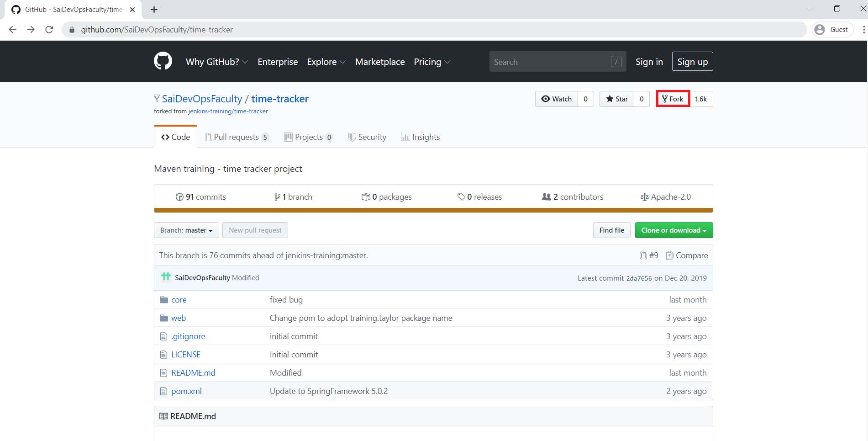The image size is (868, 441).
Task: Click the file icon beside README.md row
Action: point(163,373)
